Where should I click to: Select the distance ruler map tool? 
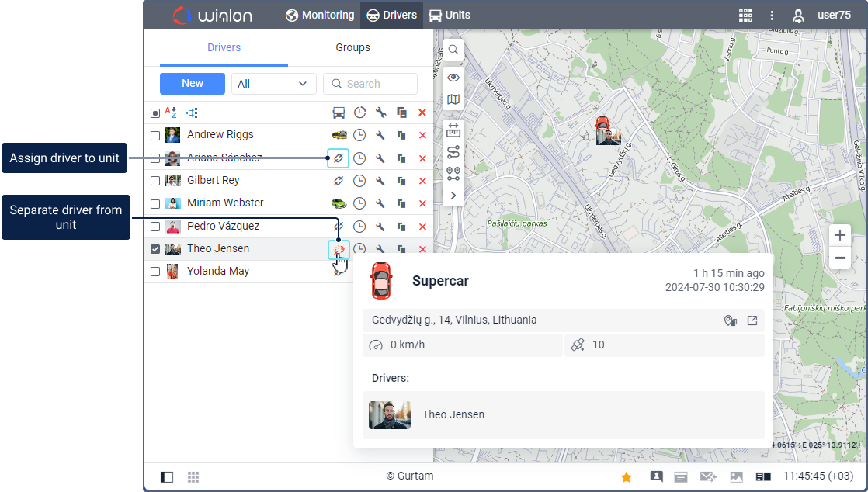point(453,130)
